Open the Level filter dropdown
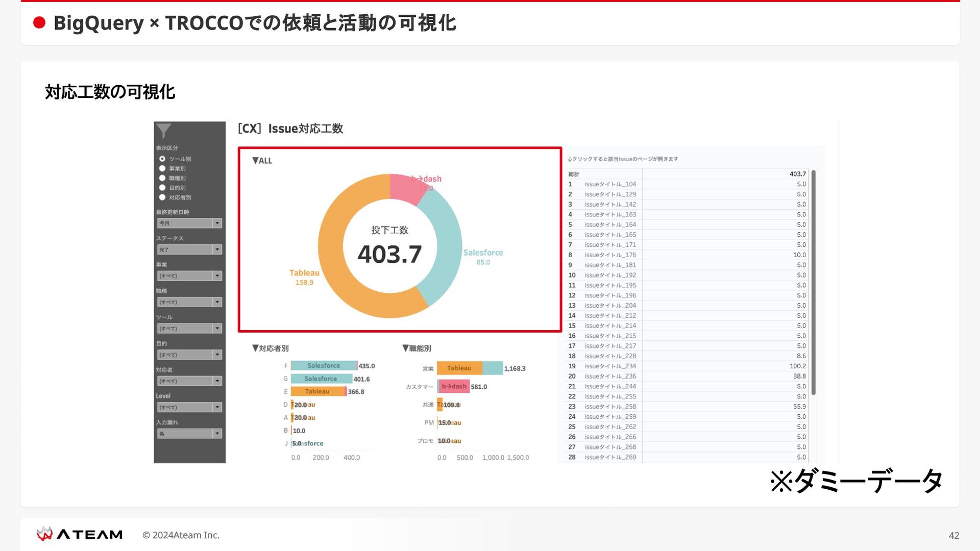Image resolution: width=980 pixels, height=551 pixels. point(189,407)
